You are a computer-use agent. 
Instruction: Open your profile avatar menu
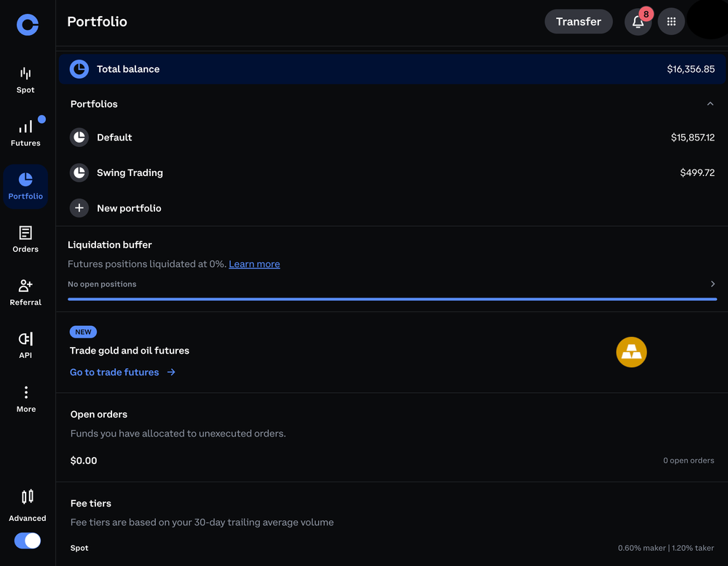click(707, 22)
